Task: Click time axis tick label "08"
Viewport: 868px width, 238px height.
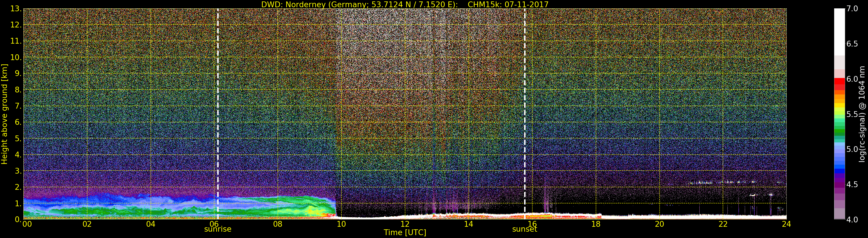Action: [x=278, y=224]
